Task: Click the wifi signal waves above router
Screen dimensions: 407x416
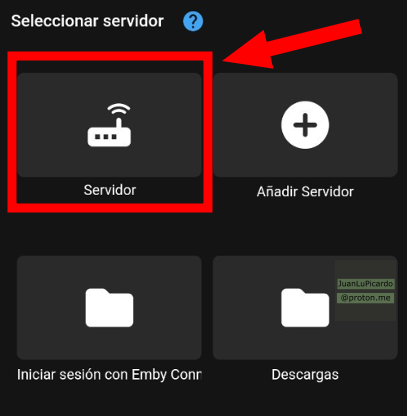Action: click(x=119, y=109)
